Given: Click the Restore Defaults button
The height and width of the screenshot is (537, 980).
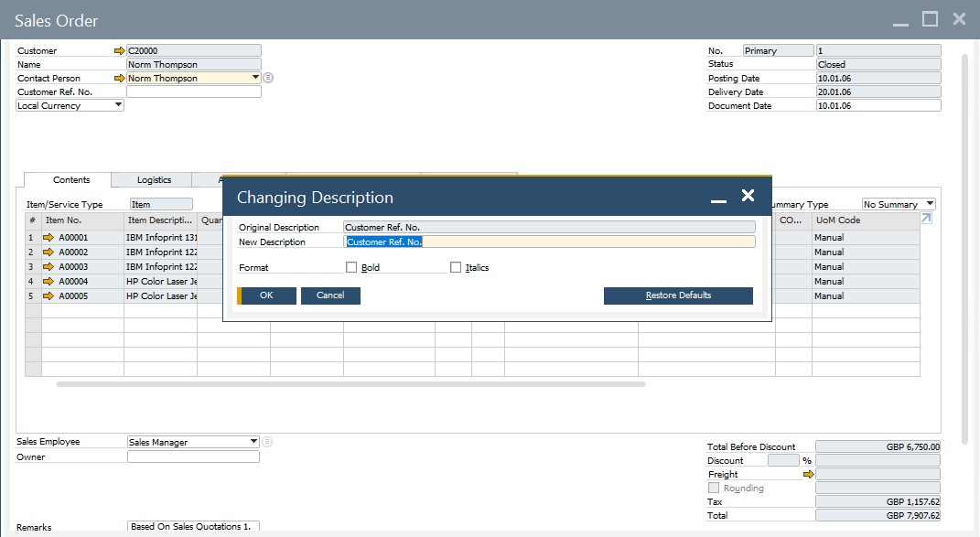Looking at the screenshot, I should (678, 295).
